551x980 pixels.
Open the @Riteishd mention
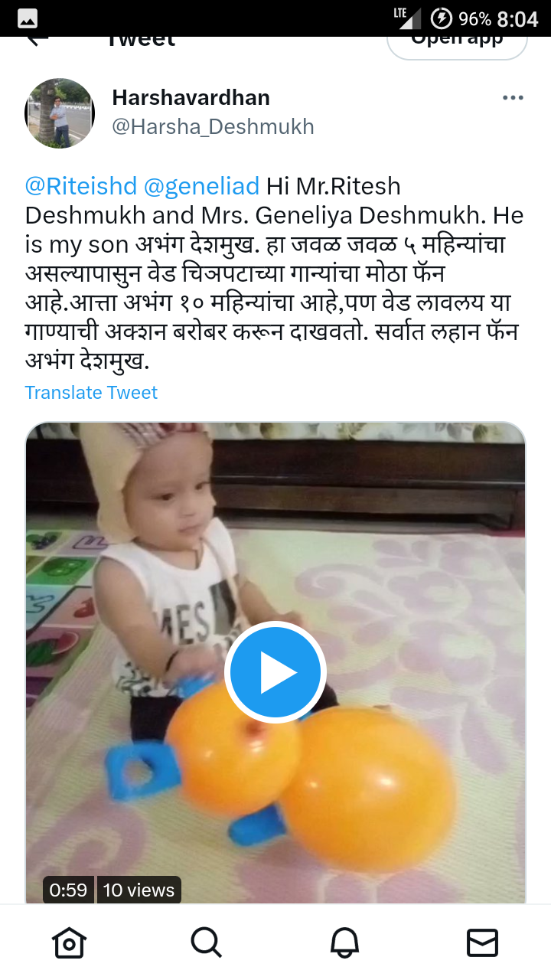tap(81, 186)
